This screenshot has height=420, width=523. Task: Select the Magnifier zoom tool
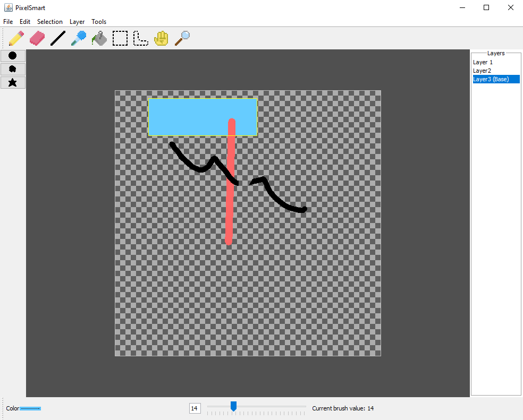click(182, 38)
